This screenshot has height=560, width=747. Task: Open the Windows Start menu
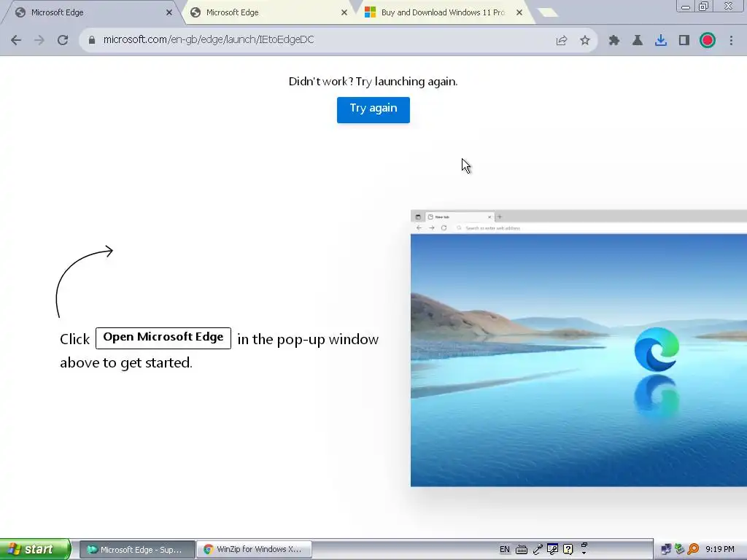coord(34,550)
